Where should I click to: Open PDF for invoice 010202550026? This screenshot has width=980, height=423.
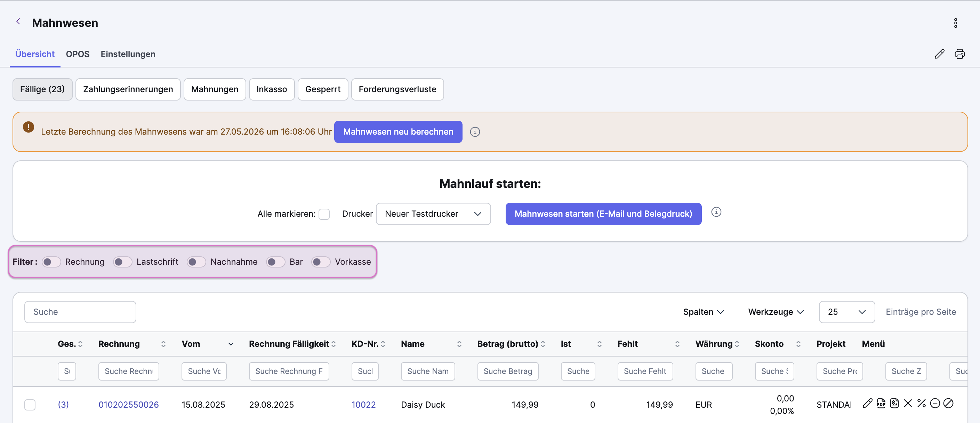tap(881, 403)
